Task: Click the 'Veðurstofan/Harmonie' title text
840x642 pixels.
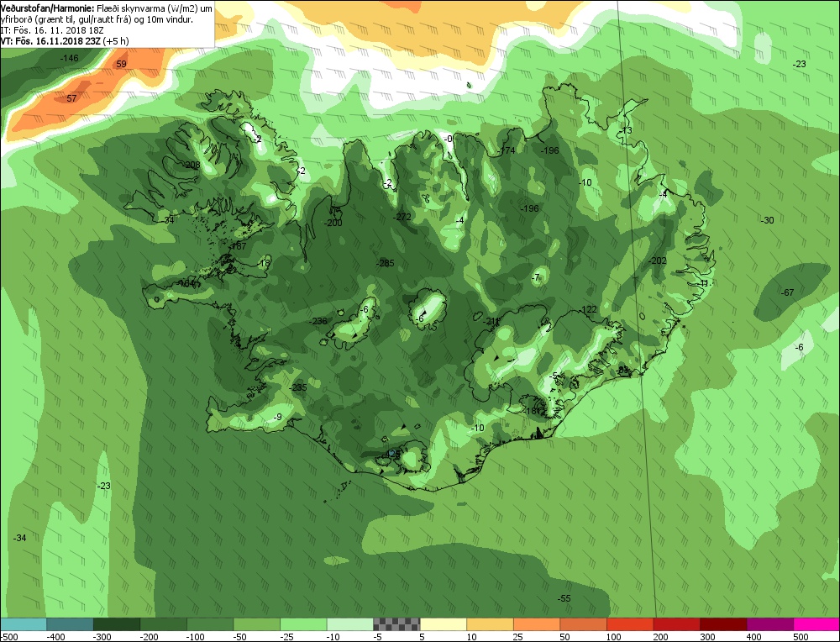Action: pyautogui.click(x=48, y=8)
